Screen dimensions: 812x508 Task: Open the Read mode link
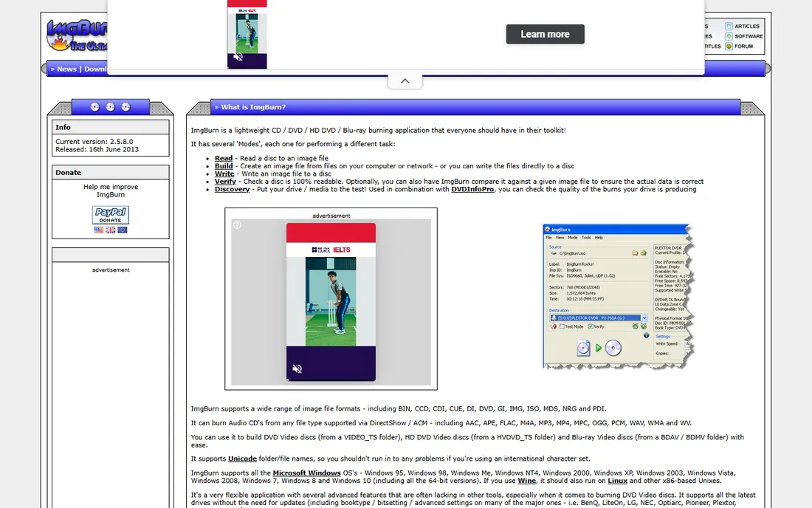[224, 159]
